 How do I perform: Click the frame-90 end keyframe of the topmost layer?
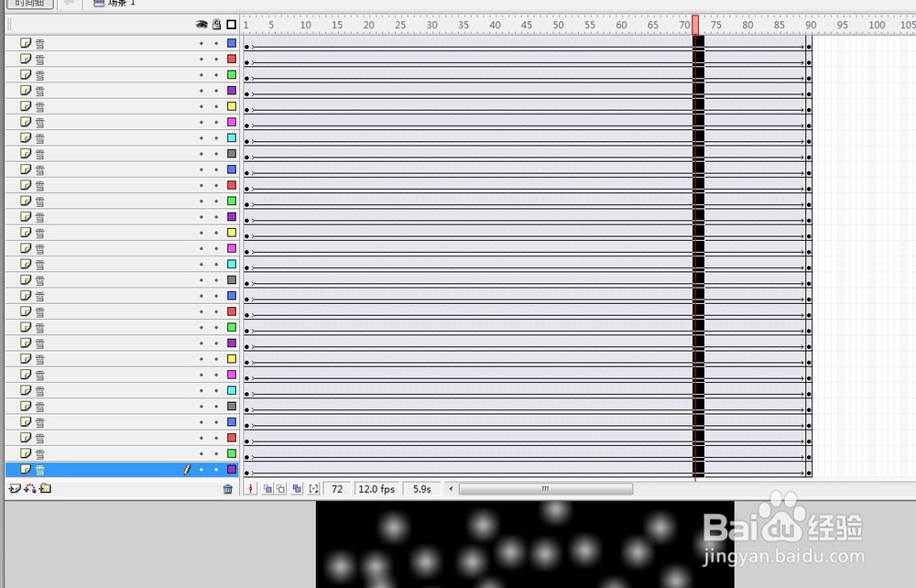click(x=809, y=46)
